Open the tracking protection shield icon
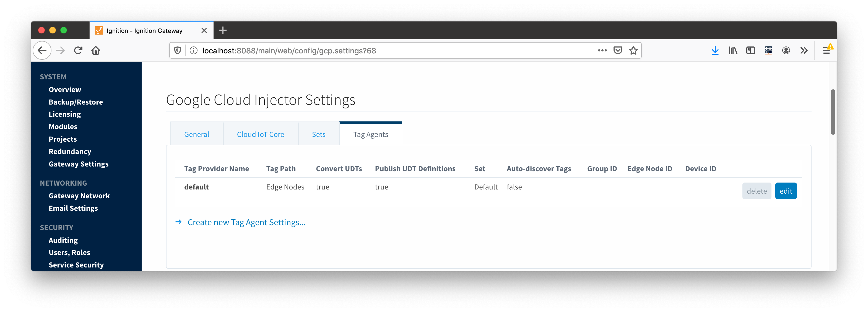This screenshot has width=868, height=312. click(178, 51)
